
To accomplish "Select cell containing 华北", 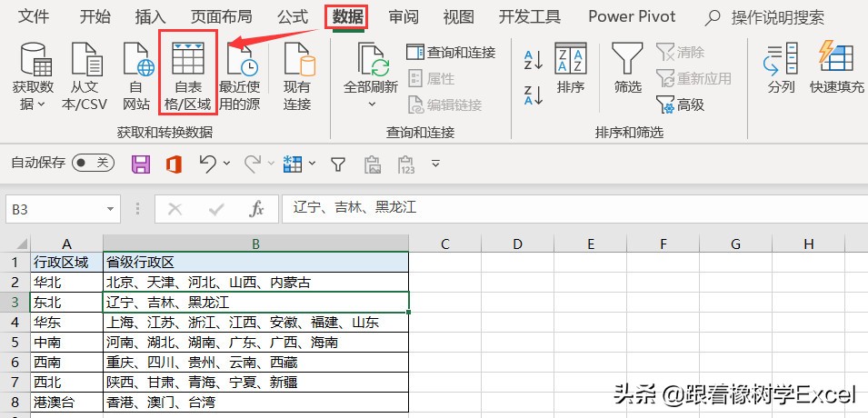I will coord(66,283).
